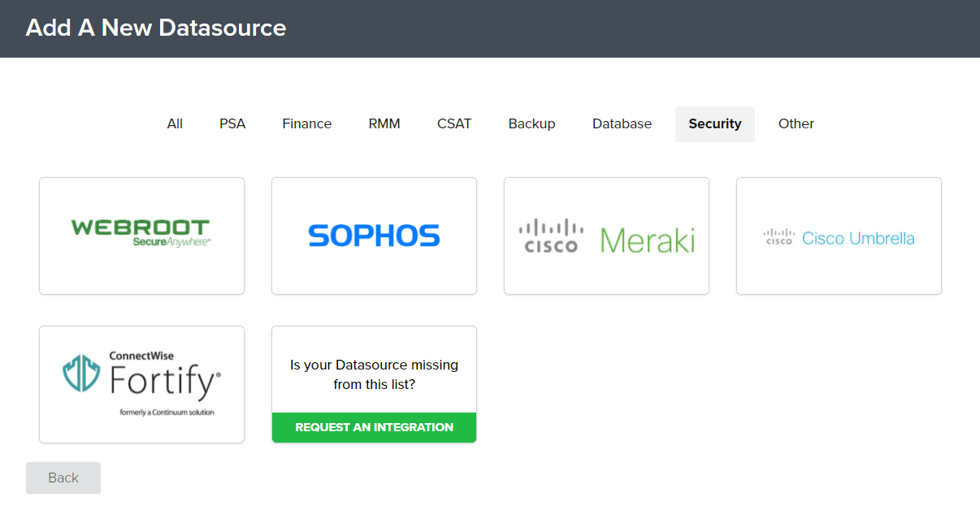980x523 pixels.
Task: Click 'Is your Datasource missing' text
Action: [x=374, y=374]
